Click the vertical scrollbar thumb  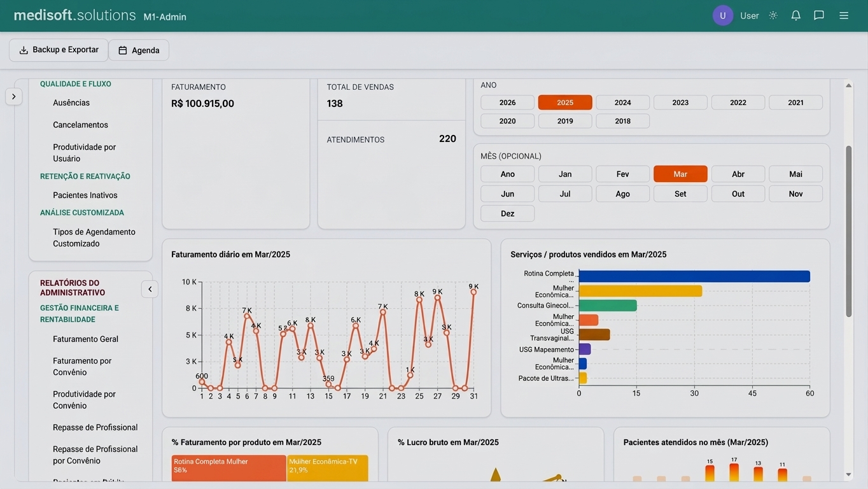848,231
